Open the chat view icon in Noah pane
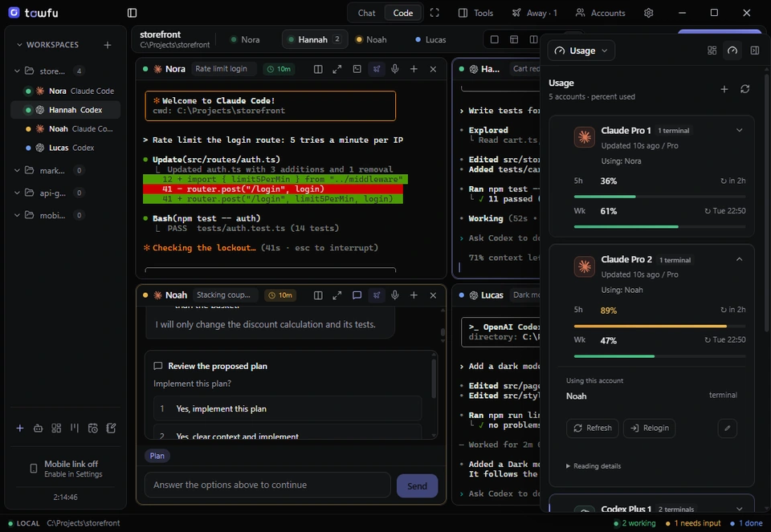771x532 pixels. pyautogui.click(x=357, y=295)
